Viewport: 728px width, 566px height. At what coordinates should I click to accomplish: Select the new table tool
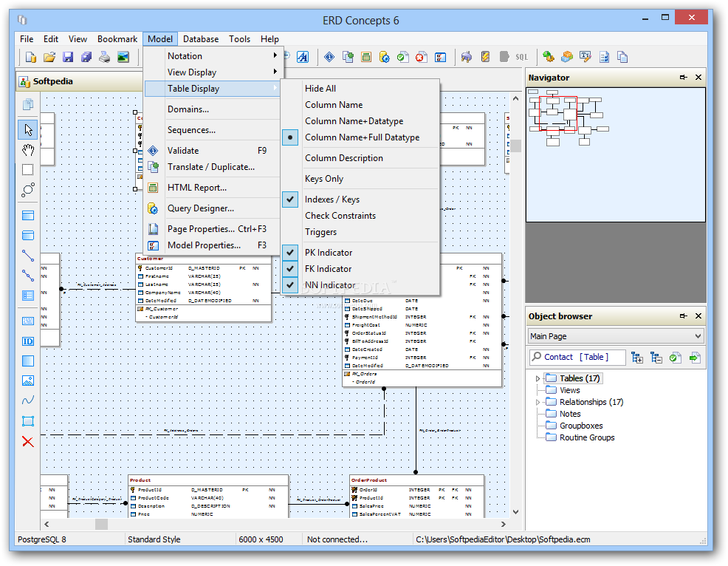28,216
